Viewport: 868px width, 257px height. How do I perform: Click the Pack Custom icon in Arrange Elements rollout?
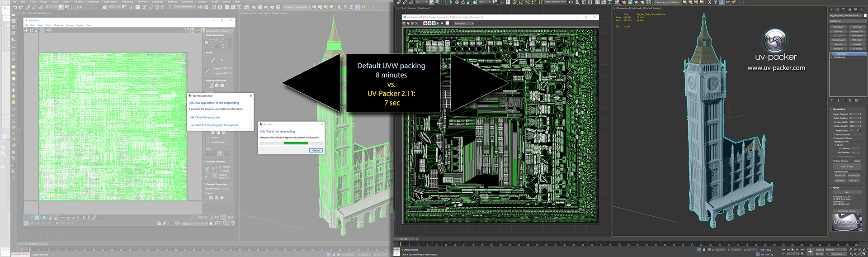pos(207,169)
